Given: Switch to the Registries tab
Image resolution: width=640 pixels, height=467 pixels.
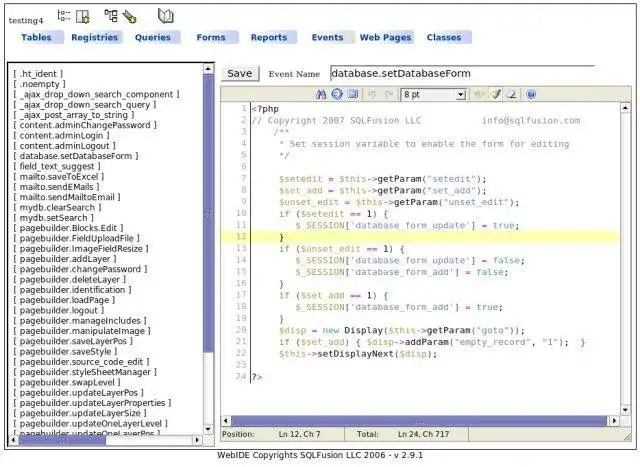Looking at the screenshot, I should [x=94, y=37].
